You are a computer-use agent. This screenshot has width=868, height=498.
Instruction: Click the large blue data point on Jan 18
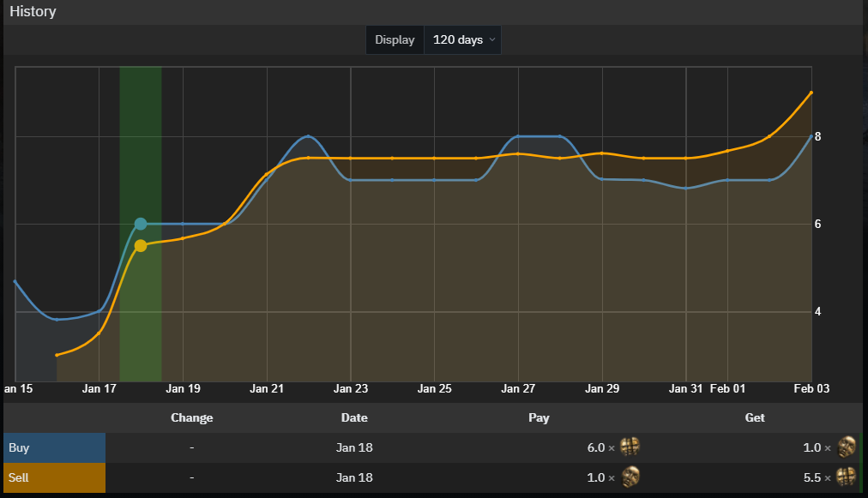tap(141, 224)
